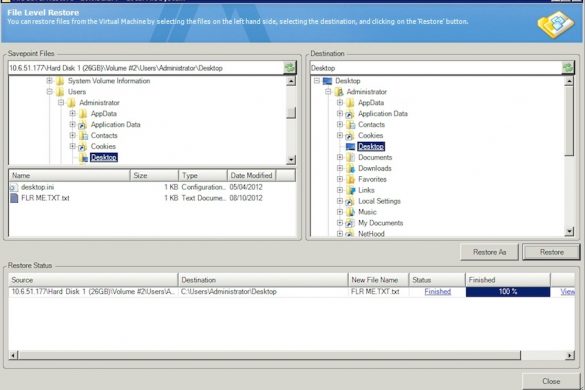Click the Restore Status horizontal scrollbar thumb

(x=269, y=355)
